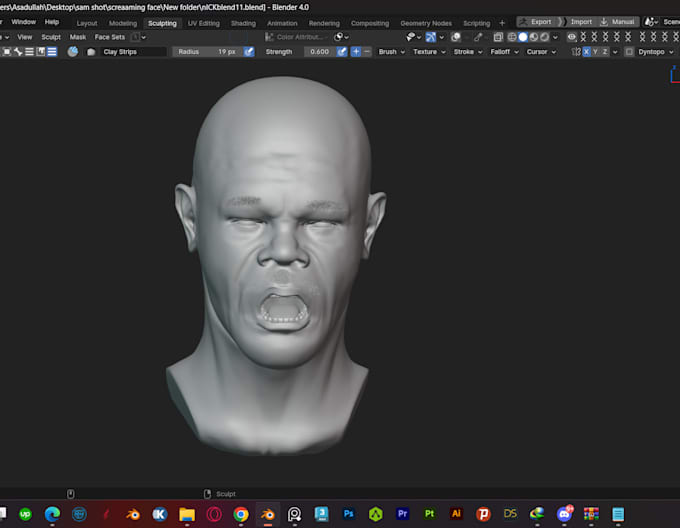Viewport: 680px width, 528px height.
Task: Click the Clay Strips brush preview icon
Action: 73,52
